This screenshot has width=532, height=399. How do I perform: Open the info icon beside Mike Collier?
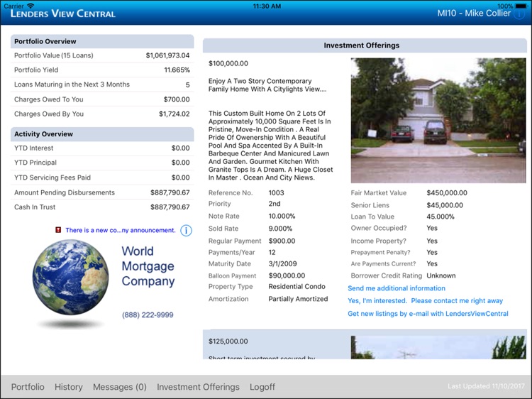coord(519,14)
